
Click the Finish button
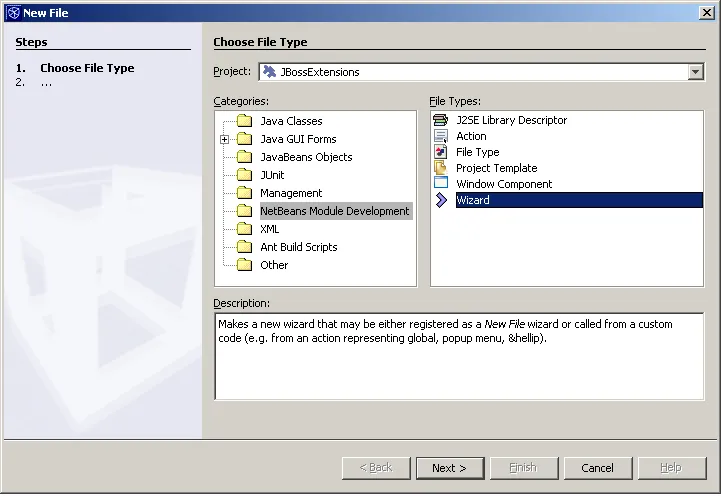pos(524,468)
